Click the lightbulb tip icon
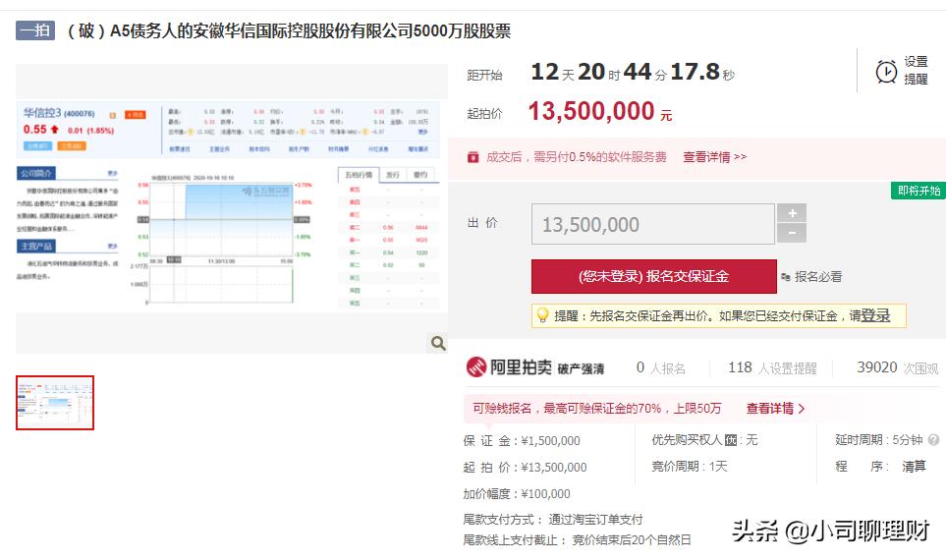Viewport: 946px width, 560px height. (542, 315)
